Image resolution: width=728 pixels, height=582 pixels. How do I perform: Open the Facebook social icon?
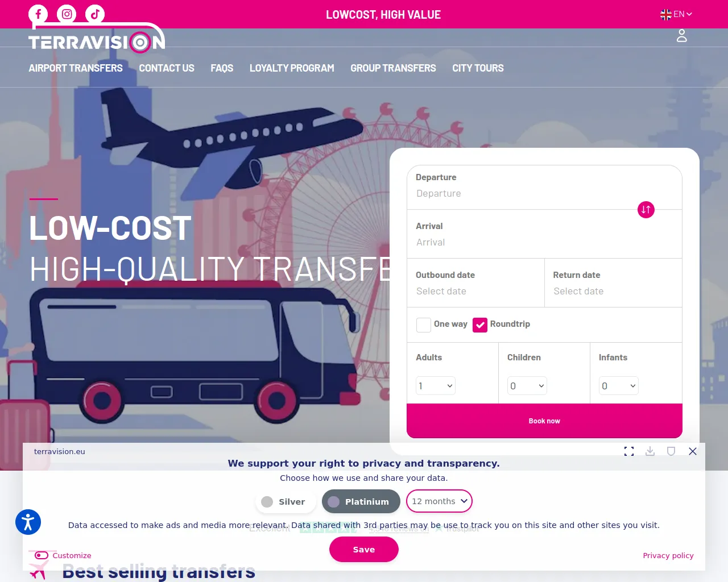click(x=38, y=14)
